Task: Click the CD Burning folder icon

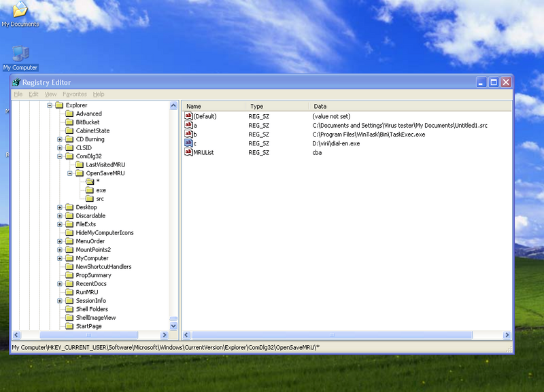Action: point(69,139)
